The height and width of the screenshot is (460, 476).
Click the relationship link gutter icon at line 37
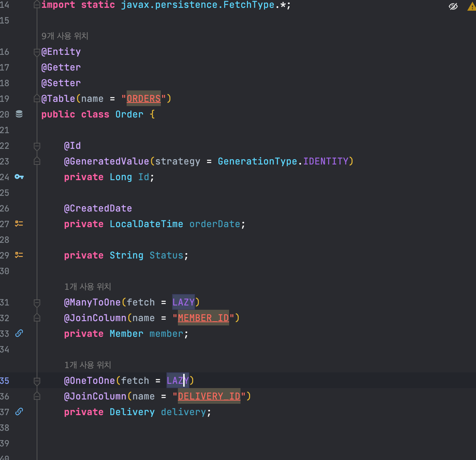coord(19,412)
